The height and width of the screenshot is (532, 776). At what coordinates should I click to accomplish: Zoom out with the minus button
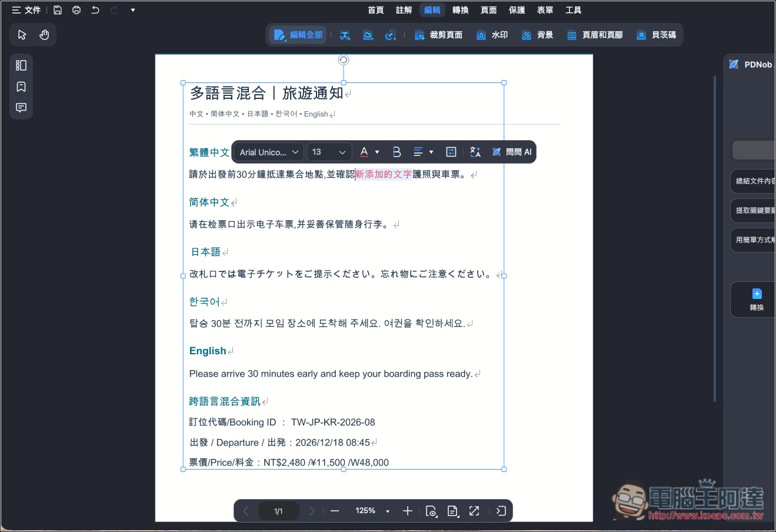pos(335,511)
